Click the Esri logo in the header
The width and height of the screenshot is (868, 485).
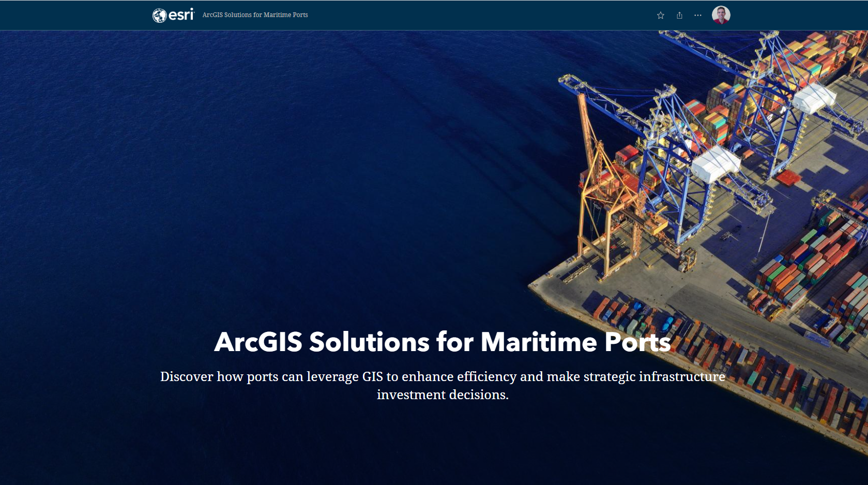(x=173, y=15)
